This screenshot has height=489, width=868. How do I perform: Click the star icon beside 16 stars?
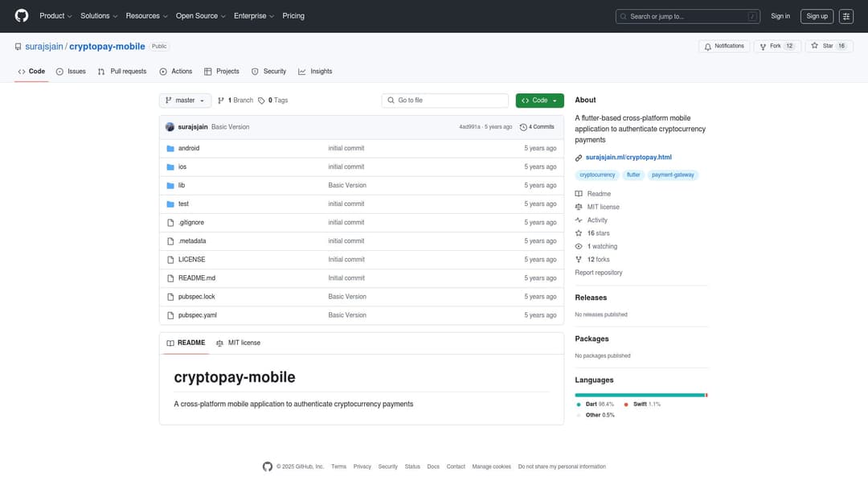579,233
